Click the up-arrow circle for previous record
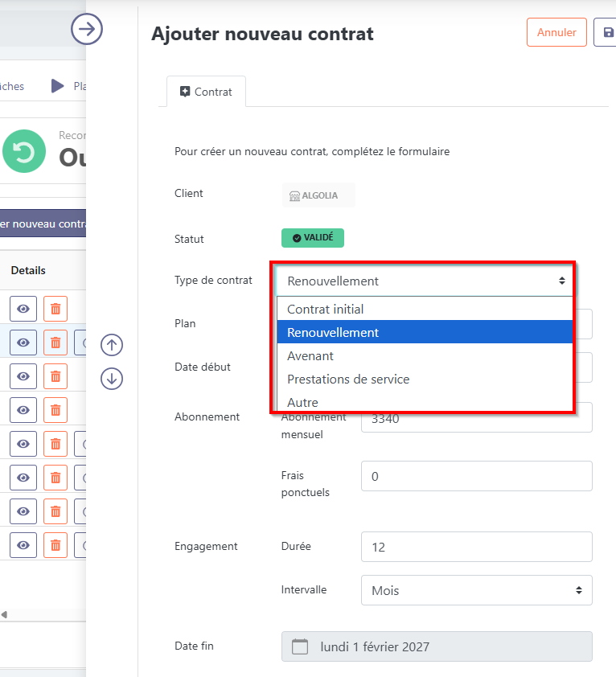Screen dimensions: 616x677 pos(111,345)
